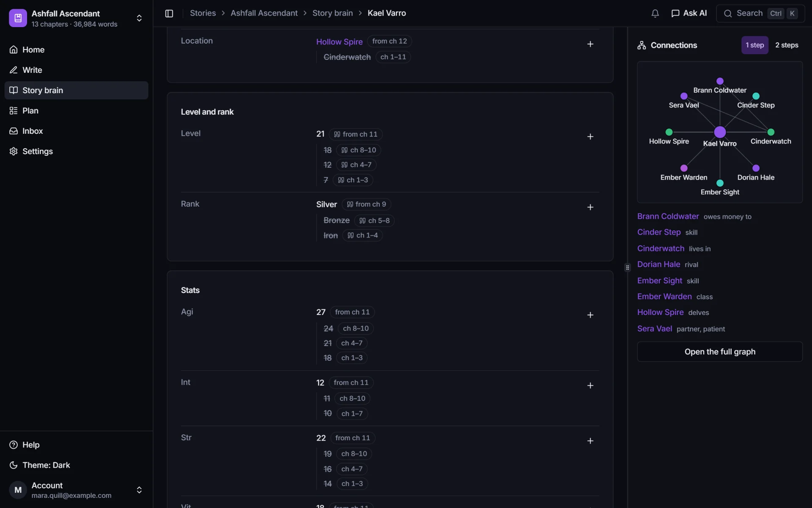This screenshot has width=812, height=508.
Task: Click the Ember Sight graph node
Action: 720,183
